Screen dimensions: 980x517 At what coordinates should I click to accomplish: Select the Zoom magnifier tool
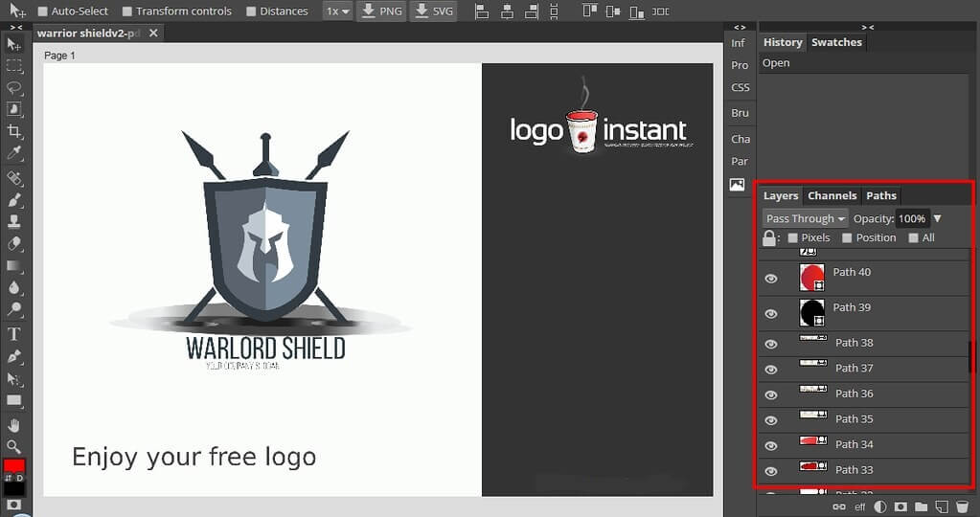click(x=13, y=446)
